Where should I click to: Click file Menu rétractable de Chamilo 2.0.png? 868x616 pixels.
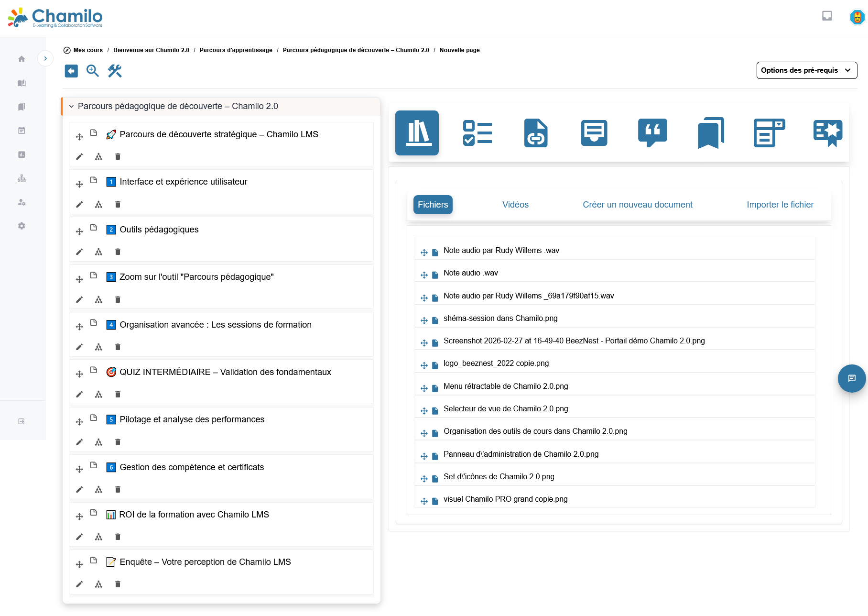coord(506,386)
